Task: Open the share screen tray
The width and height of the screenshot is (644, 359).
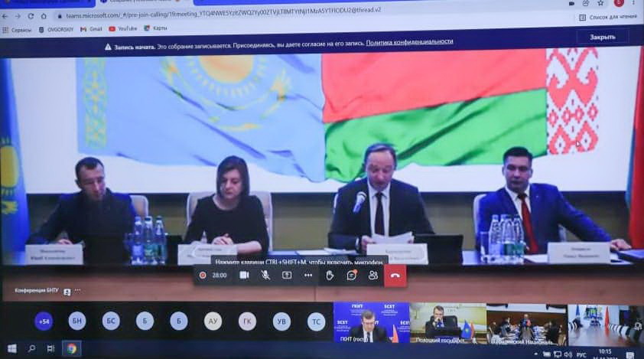Action: pyautogui.click(x=287, y=275)
